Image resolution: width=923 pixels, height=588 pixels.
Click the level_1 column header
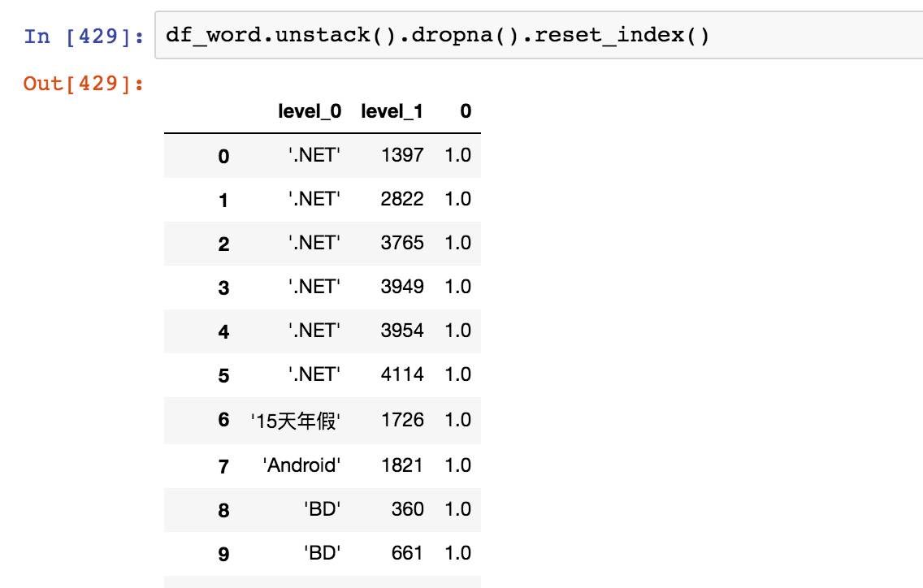[x=392, y=111]
